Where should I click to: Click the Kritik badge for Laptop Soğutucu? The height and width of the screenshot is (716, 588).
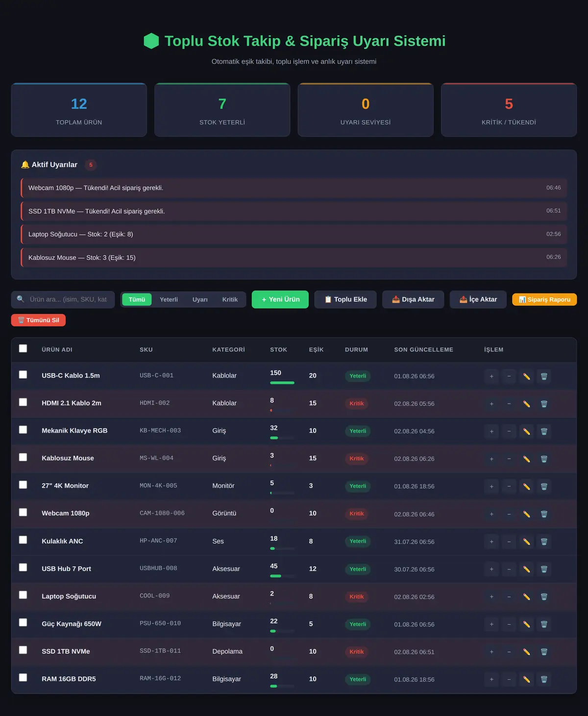pos(357,597)
